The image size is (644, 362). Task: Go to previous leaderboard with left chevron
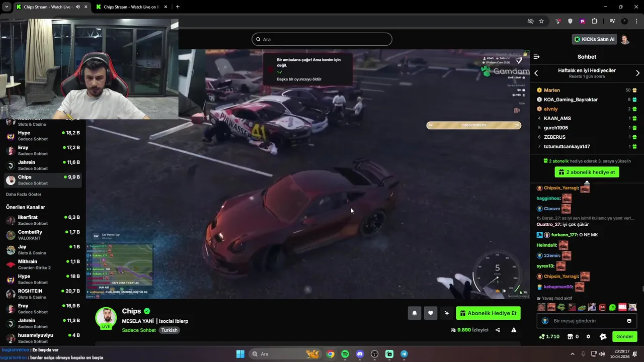[x=536, y=73]
